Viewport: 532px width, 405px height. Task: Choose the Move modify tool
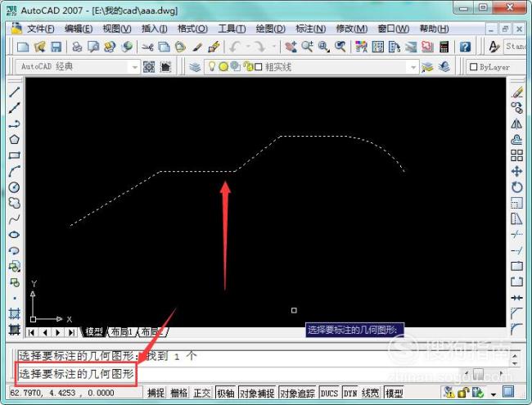point(516,171)
